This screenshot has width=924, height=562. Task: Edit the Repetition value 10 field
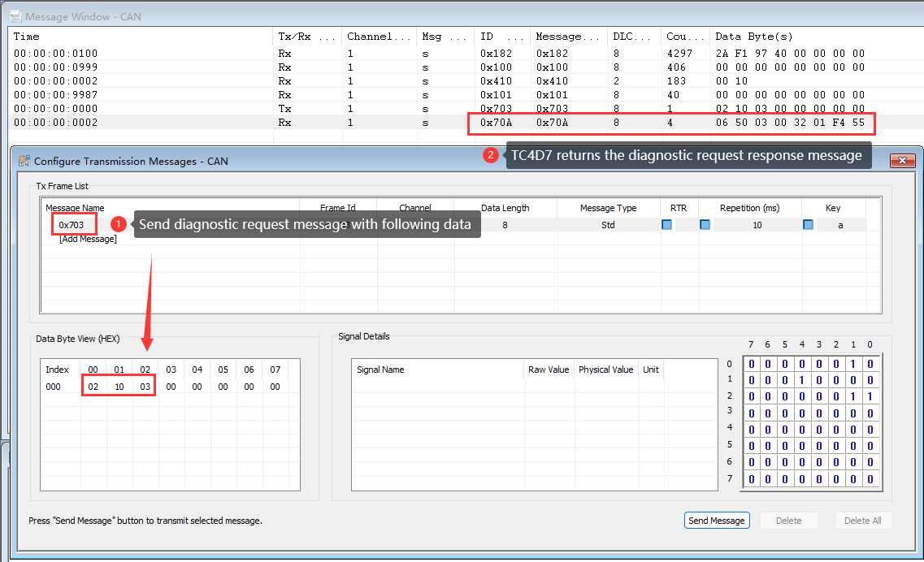pyautogui.click(x=757, y=225)
